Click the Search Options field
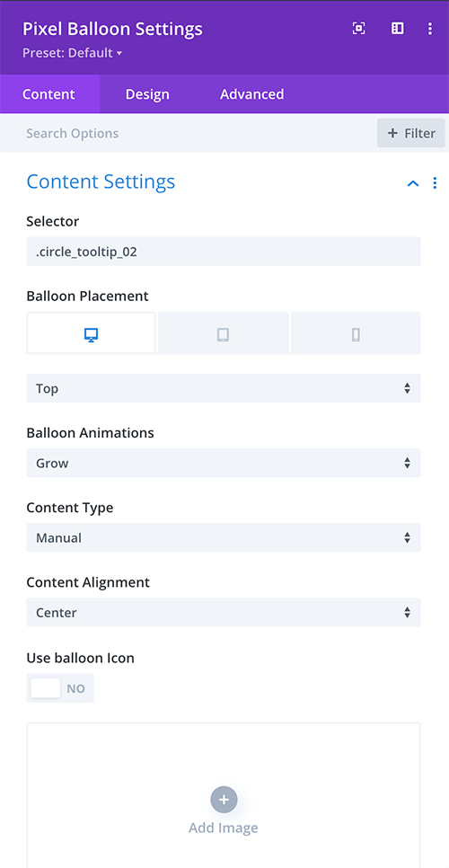Screen dimensions: 449x868 pos(188,133)
